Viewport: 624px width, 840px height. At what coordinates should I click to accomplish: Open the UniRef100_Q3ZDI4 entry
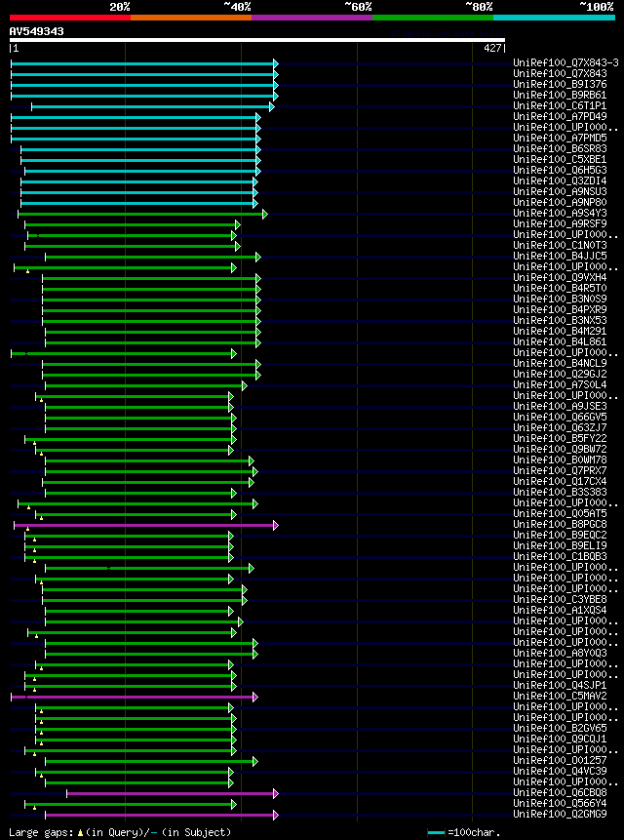(560, 181)
